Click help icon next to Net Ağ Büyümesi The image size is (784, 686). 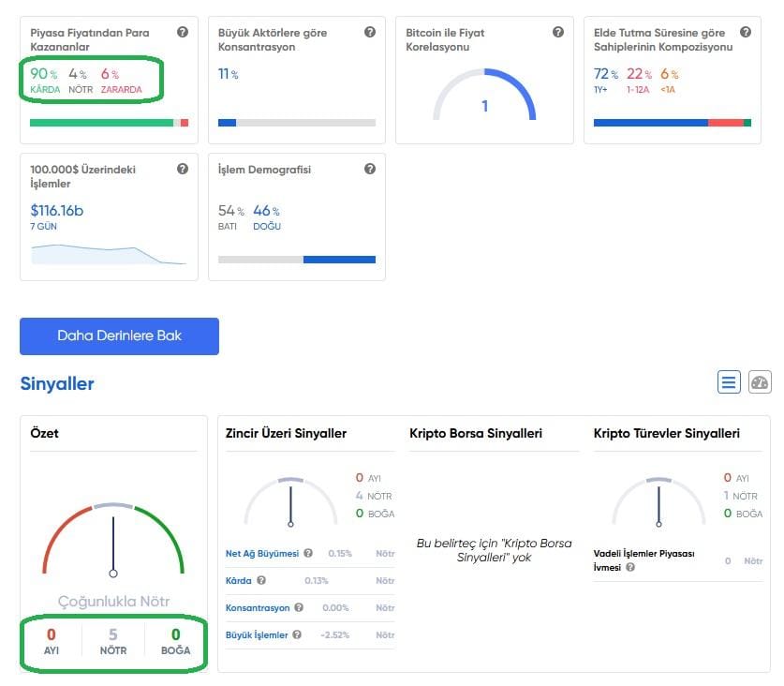click(308, 554)
